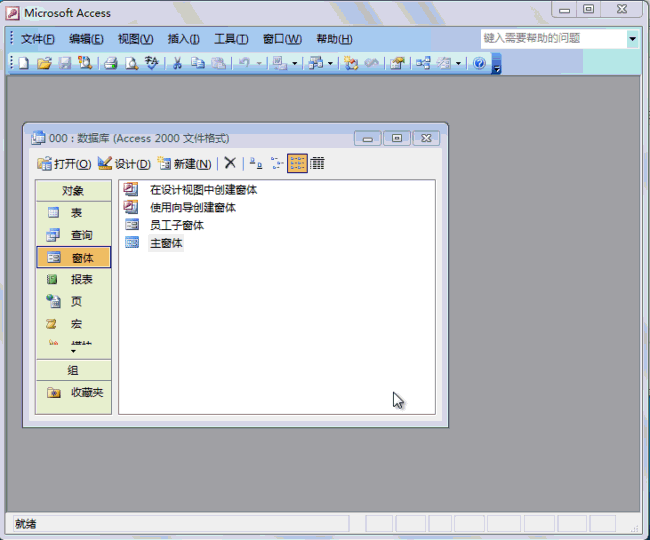
Task: Run the spelling check icon
Action: [152, 63]
